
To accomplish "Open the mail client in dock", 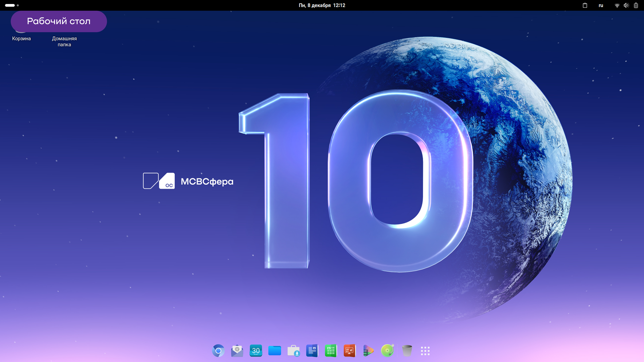I will coord(237,351).
